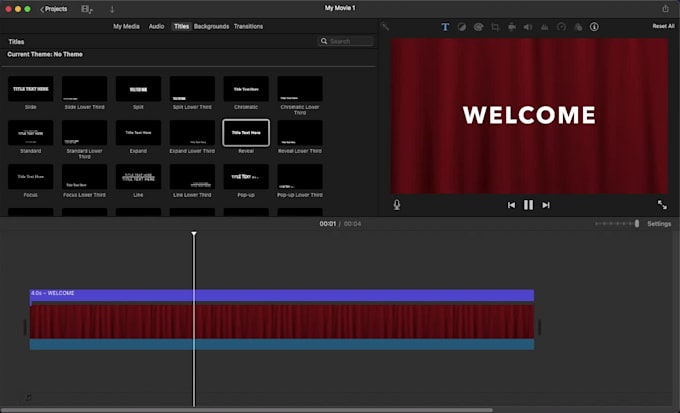The width and height of the screenshot is (680, 413).
Task: Select the Pop-up Lower Third title
Action: point(300,177)
